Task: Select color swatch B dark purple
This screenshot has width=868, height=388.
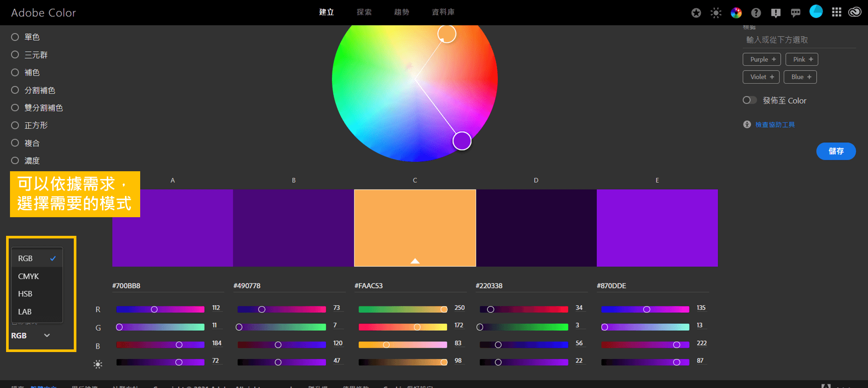Action: coord(293,228)
